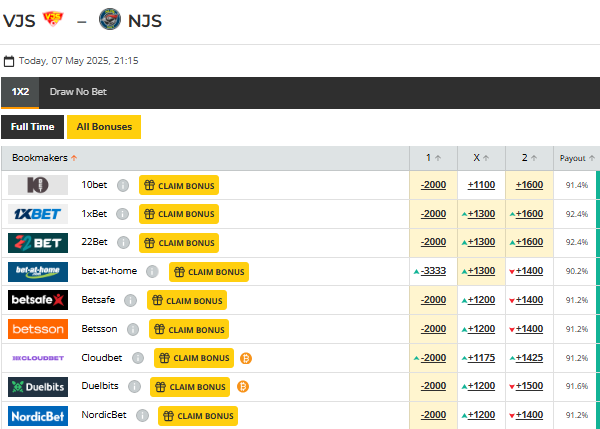Open bet-at-home home odds -3333
600x429 pixels.
(433, 271)
